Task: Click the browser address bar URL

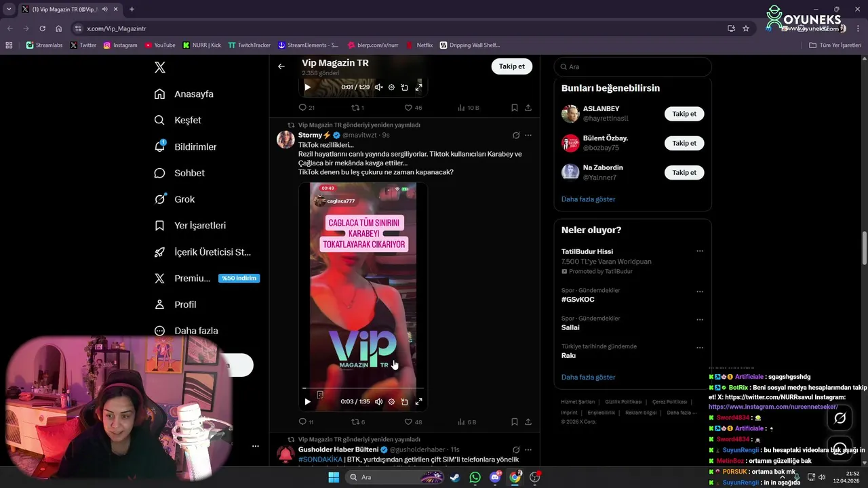Action: click(x=117, y=28)
